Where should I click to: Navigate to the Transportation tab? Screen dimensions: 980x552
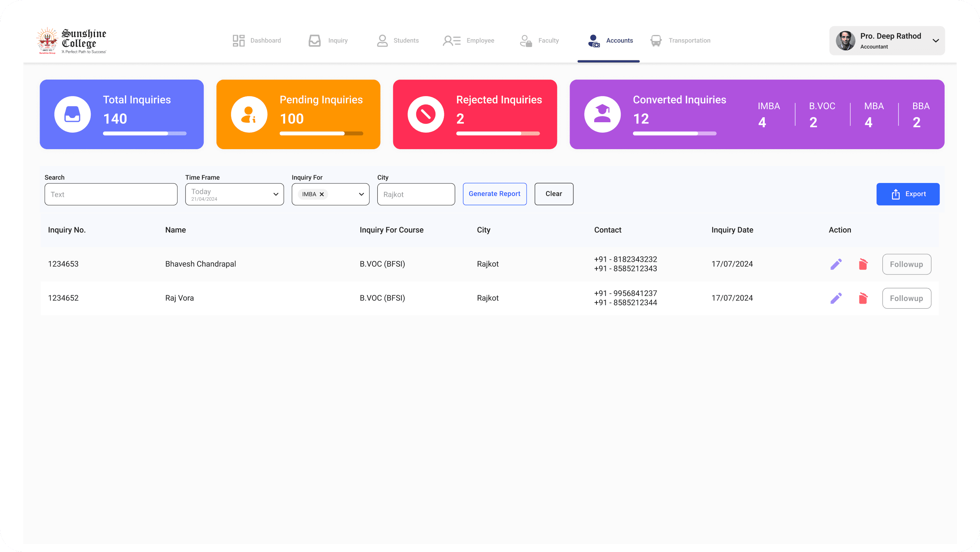pyautogui.click(x=680, y=41)
